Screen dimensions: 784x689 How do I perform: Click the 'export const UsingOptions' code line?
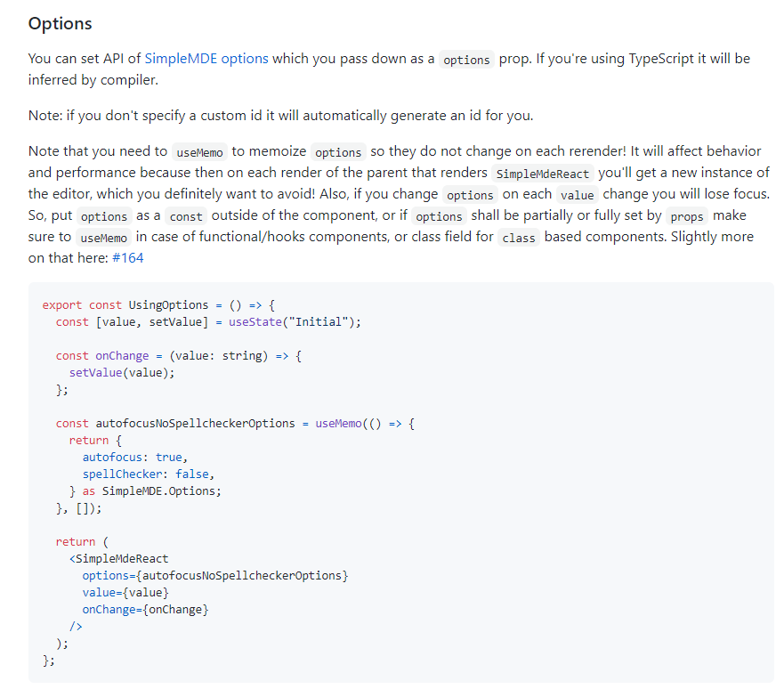point(159,304)
